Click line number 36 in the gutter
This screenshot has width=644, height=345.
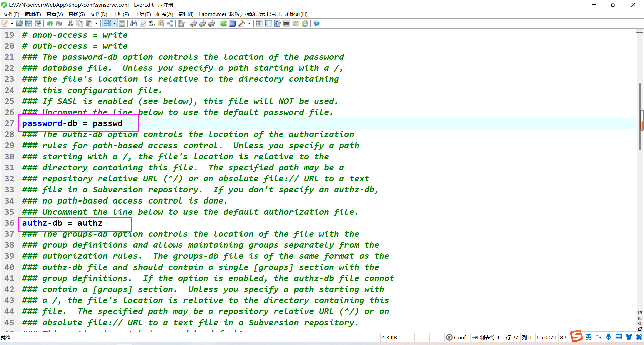[x=9, y=223]
